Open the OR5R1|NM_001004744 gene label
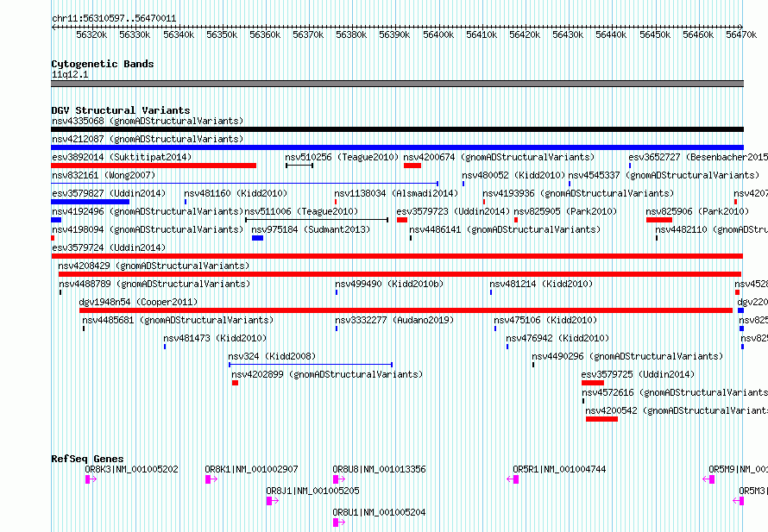Screen dimensions: 768x532 coord(559,469)
